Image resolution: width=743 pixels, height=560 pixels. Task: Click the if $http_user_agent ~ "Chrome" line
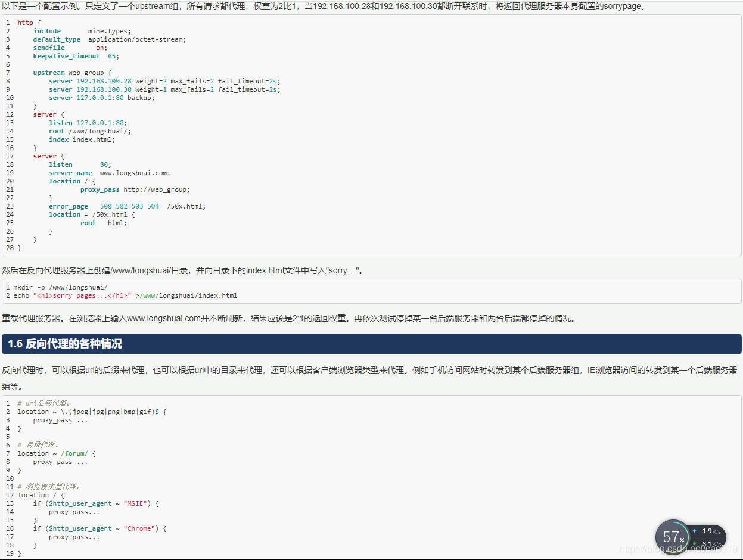[x=100, y=528]
